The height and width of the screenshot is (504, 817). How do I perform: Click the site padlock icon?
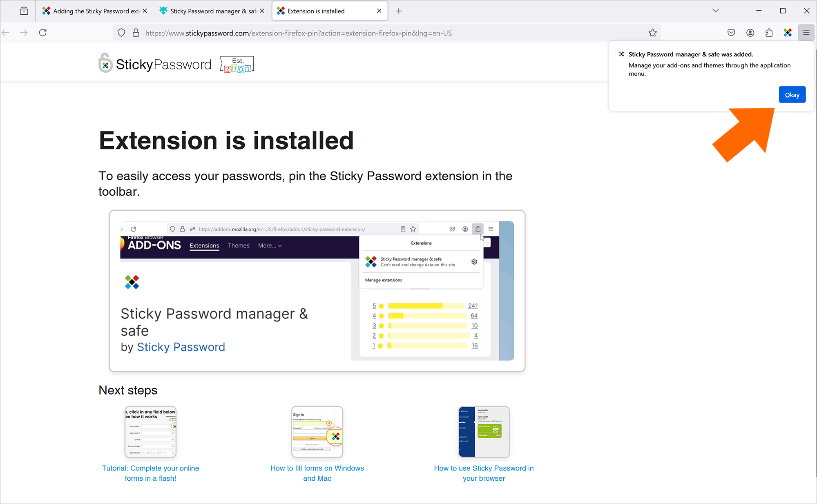click(x=136, y=33)
